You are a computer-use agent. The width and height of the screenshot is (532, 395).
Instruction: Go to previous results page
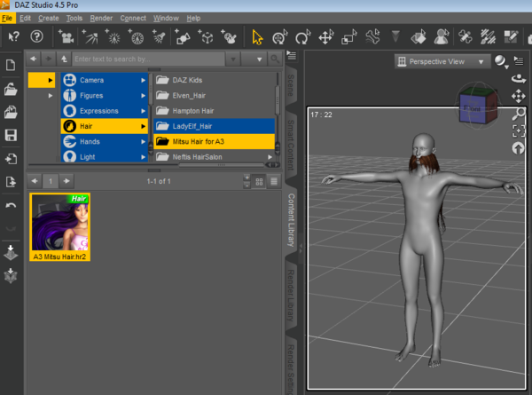[x=35, y=181]
